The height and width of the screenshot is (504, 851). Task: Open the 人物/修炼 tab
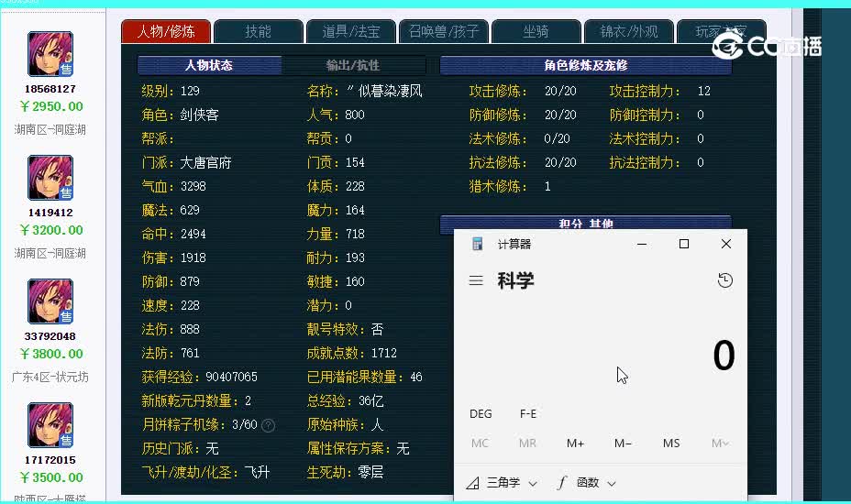[x=166, y=31]
